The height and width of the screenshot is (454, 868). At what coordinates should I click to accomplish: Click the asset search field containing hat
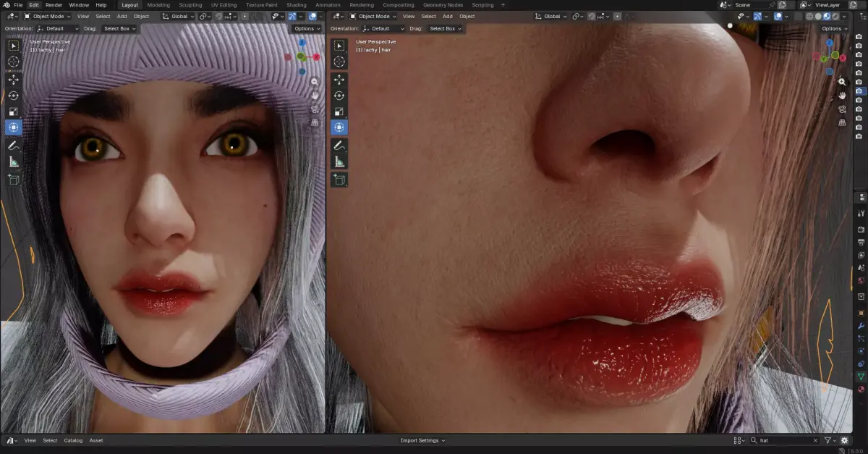784,440
